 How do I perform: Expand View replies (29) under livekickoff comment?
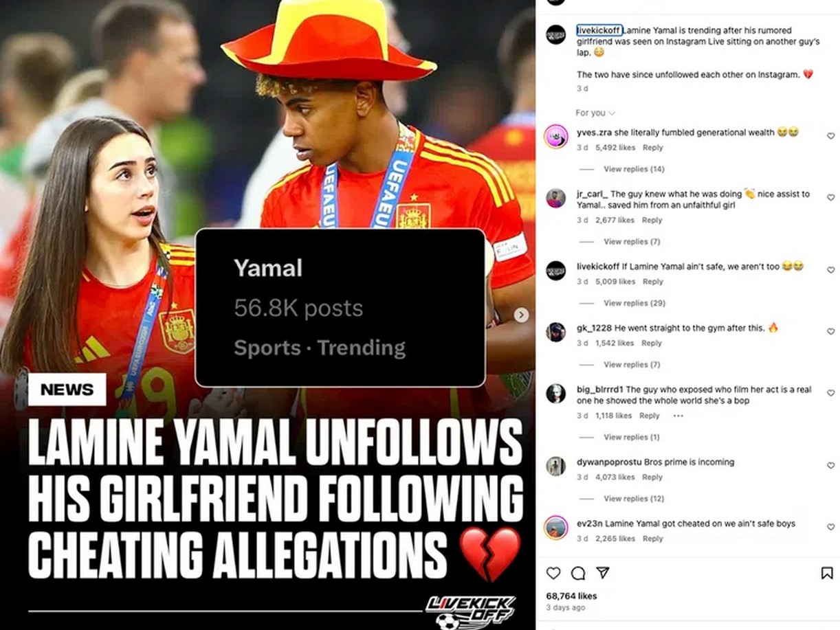(634, 303)
